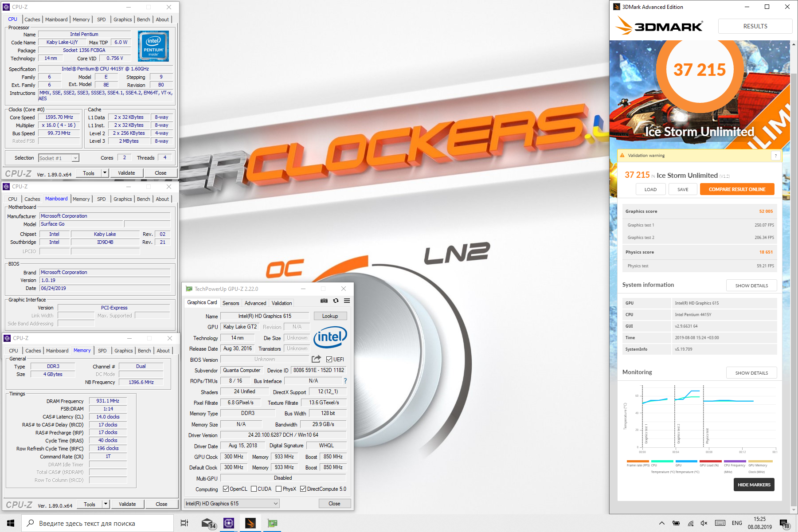Show details for System information
This screenshot has width=798, height=532.
tap(751, 286)
